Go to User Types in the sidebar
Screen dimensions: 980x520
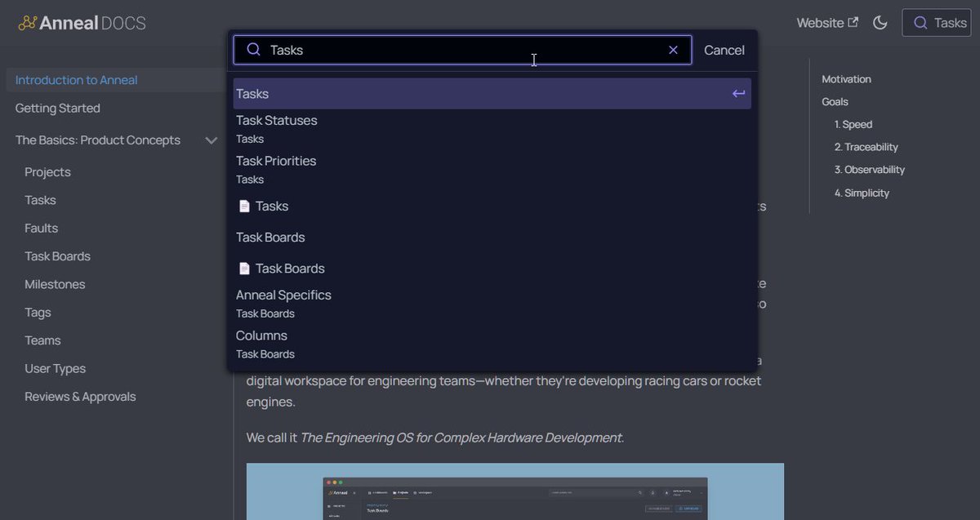55,369
